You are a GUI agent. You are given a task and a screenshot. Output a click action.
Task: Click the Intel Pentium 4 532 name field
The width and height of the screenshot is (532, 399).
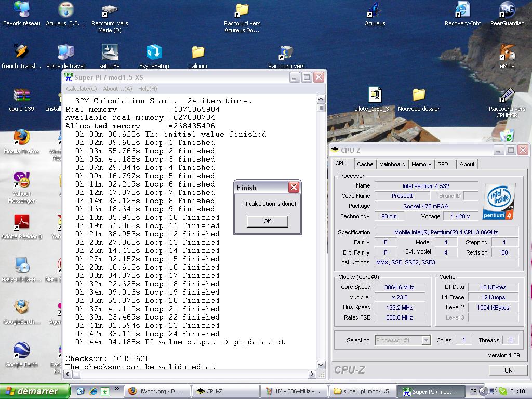426,186
